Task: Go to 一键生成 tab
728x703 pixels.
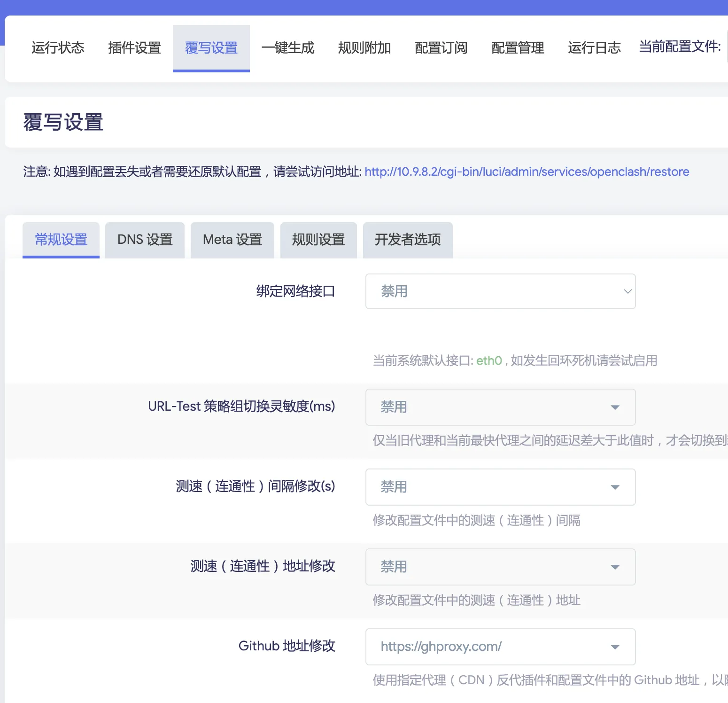Action: click(x=287, y=48)
